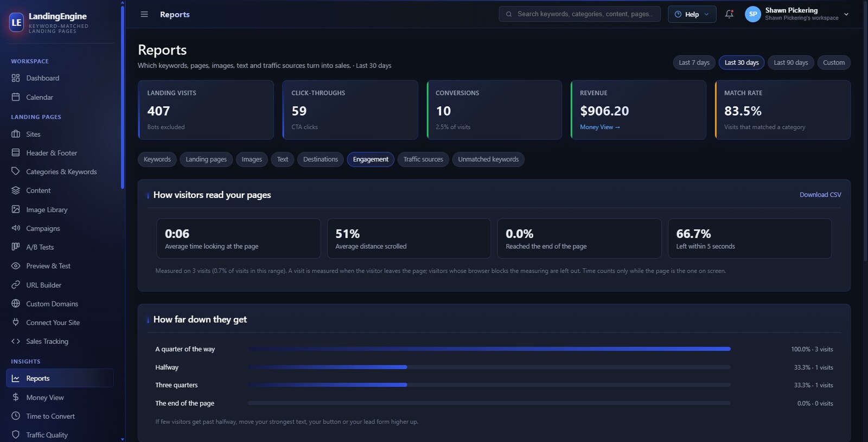
Task: Switch to the Landing pages tab
Action: tap(206, 159)
